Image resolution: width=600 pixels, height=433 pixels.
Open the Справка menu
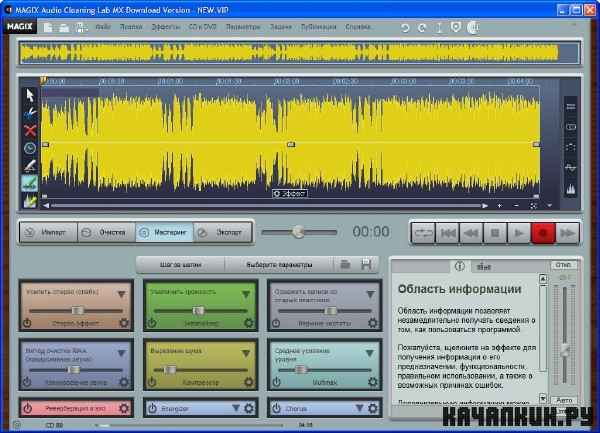tap(358, 27)
